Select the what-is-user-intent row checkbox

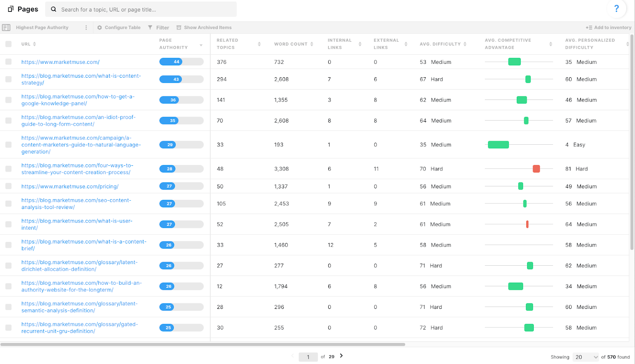point(8,224)
